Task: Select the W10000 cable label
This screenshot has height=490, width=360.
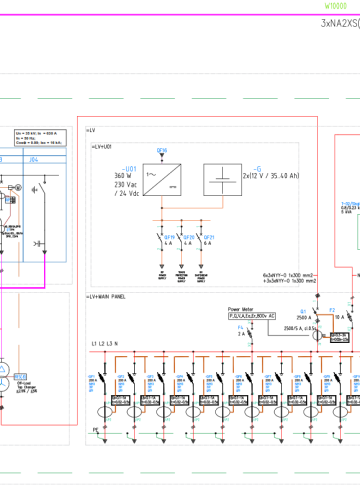Action: [336, 6]
